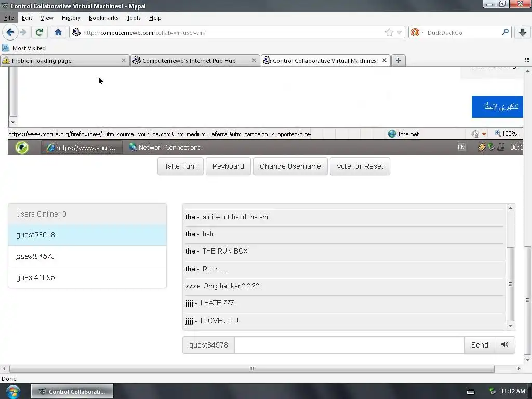
Task: Open a new tab with the plus button
Action: [398, 60]
